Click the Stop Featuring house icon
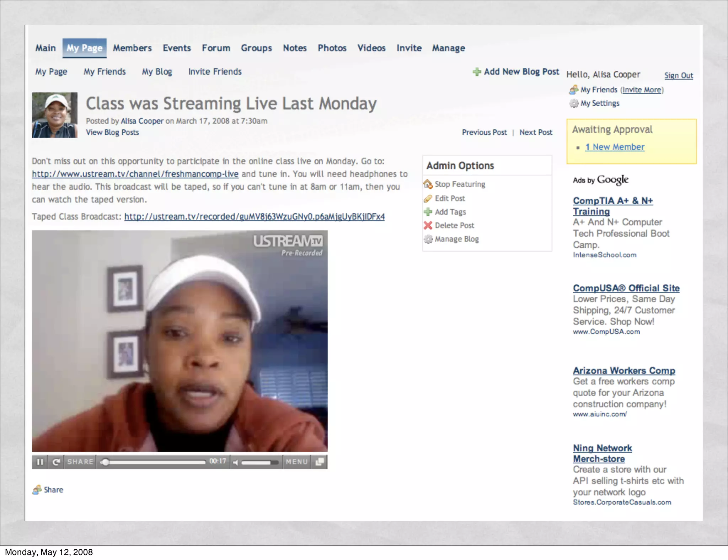 coord(428,184)
